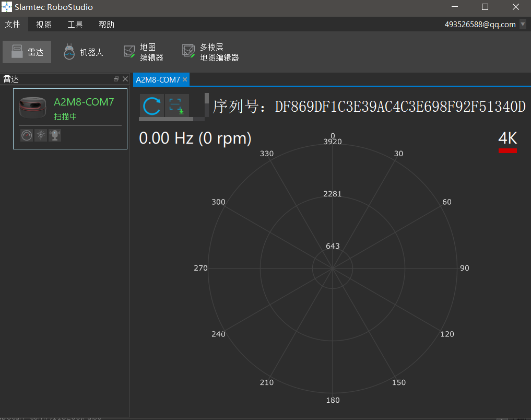The image size is (531, 420).
Task: Open the 帮助 menu
Action: (x=107, y=25)
